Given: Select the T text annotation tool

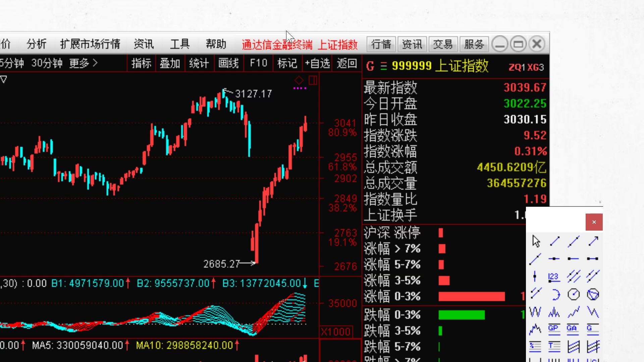Looking at the screenshot, I should [x=554, y=347].
